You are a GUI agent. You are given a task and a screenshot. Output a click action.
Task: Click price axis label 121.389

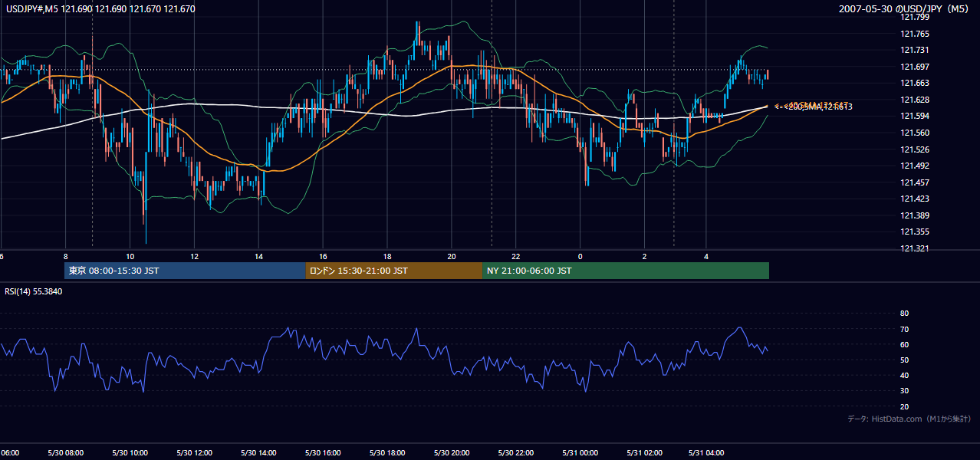click(x=915, y=215)
